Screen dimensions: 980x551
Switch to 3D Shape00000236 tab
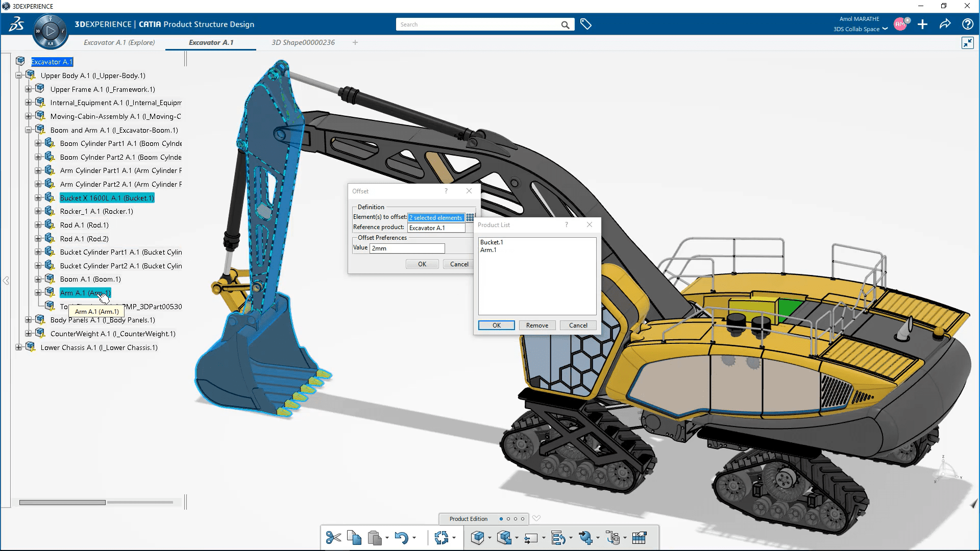click(x=303, y=42)
